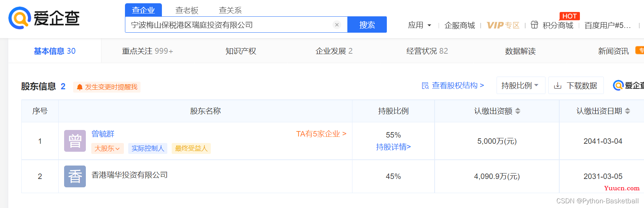644x208 pixels.
Task: Expand the 大股东 tag dropdown
Action: [x=107, y=148]
